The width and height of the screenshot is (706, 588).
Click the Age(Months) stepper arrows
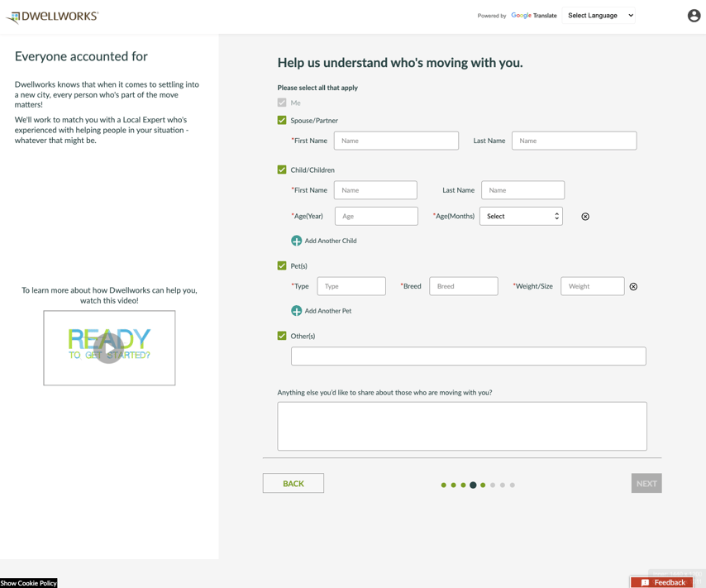pyautogui.click(x=556, y=216)
